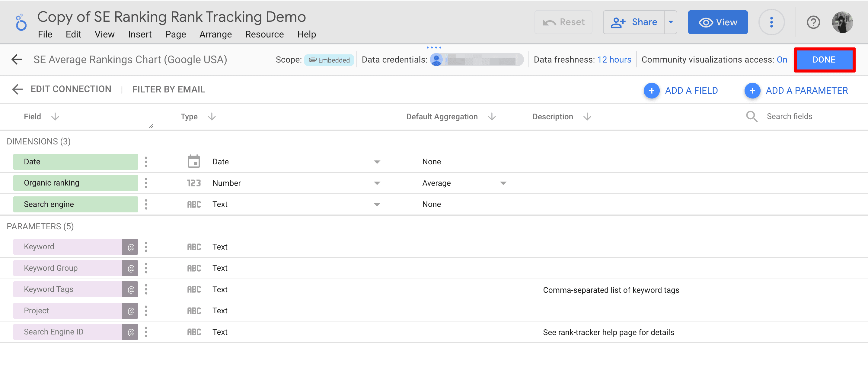Image resolution: width=868 pixels, height=368 pixels.
Task: Click the back arrow on SE Average Rankings Chart
Action: (17, 59)
